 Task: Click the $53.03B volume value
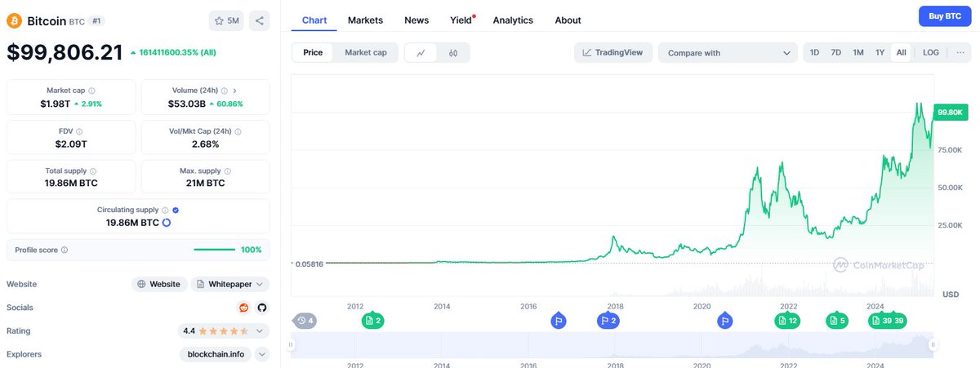click(185, 104)
